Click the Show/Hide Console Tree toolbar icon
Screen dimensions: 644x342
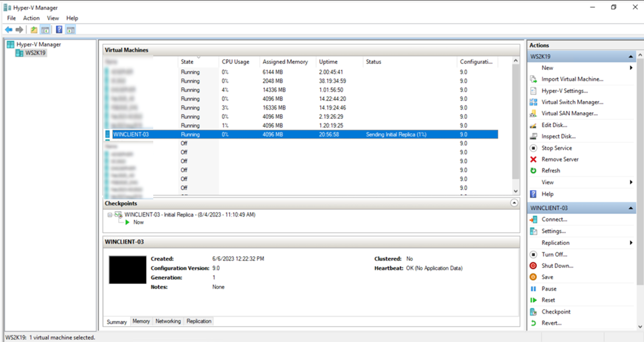(x=46, y=30)
